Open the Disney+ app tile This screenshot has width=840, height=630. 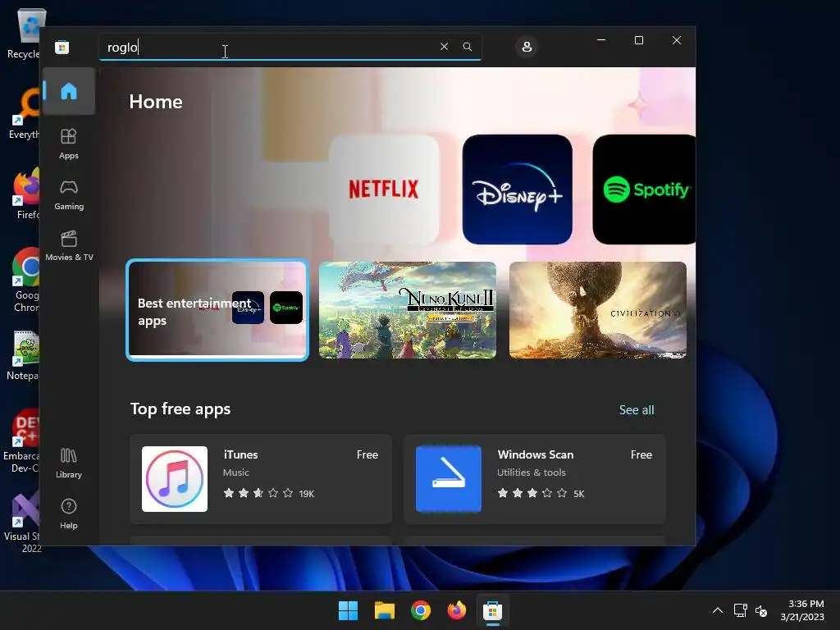(517, 189)
